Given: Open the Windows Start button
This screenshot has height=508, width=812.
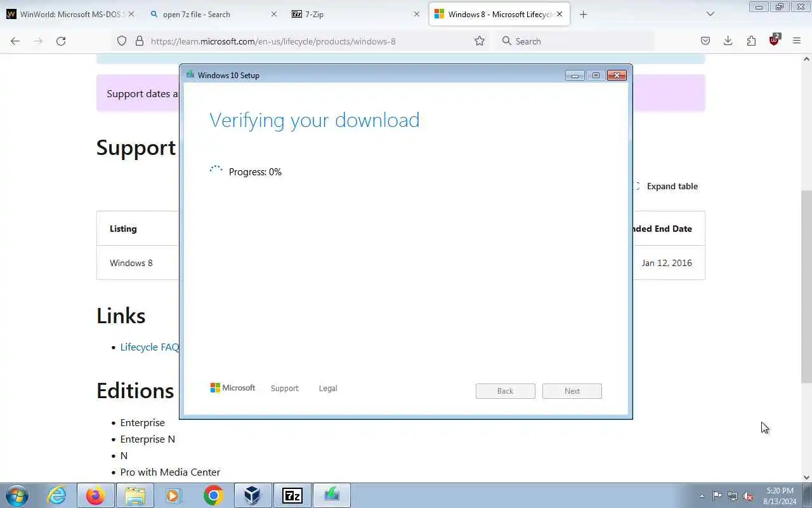Looking at the screenshot, I should (x=17, y=495).
